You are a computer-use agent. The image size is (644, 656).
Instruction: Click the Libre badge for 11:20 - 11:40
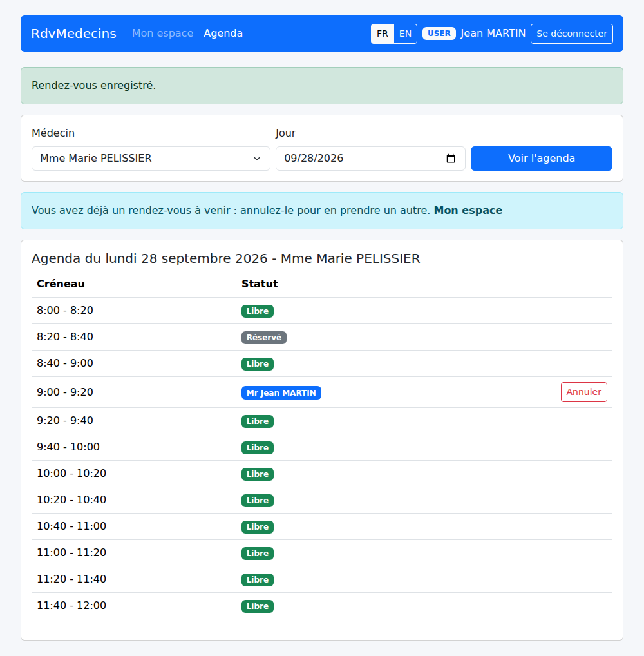pos(258,579)
